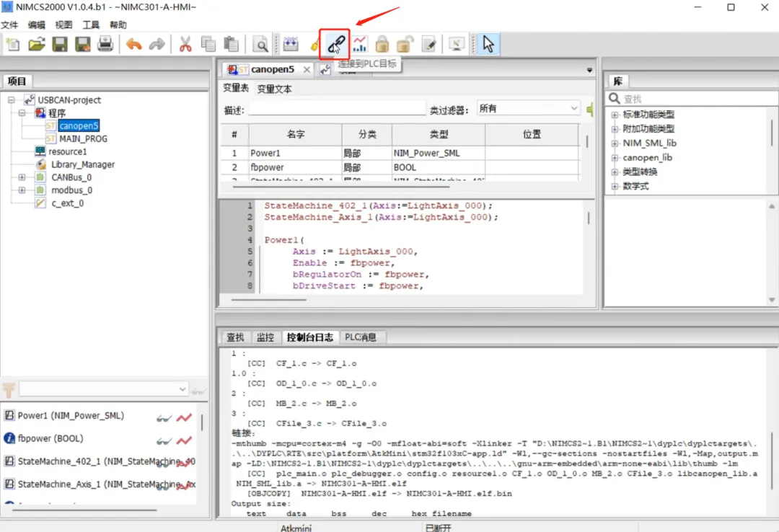The width and height of the screenshot is (779, 532).
Task: Select 控制台日志 tab
Action: [x=310, y=337]
